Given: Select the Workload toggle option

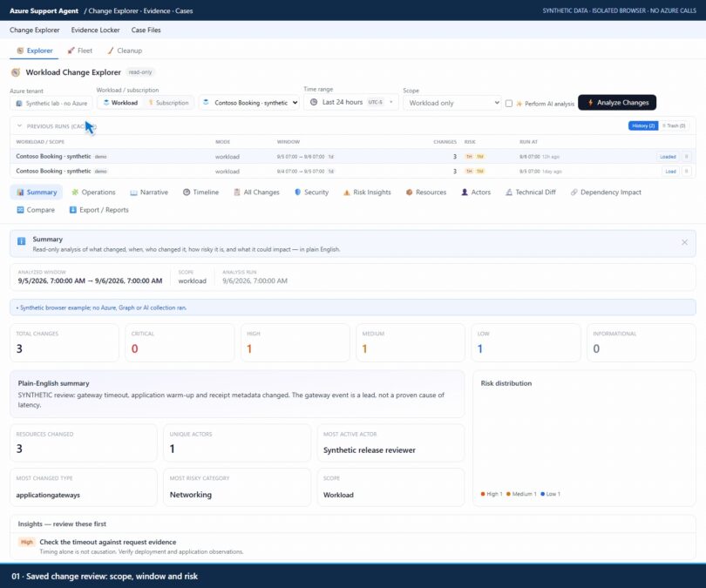Looking at the screenshot, I should coord(120,103).
